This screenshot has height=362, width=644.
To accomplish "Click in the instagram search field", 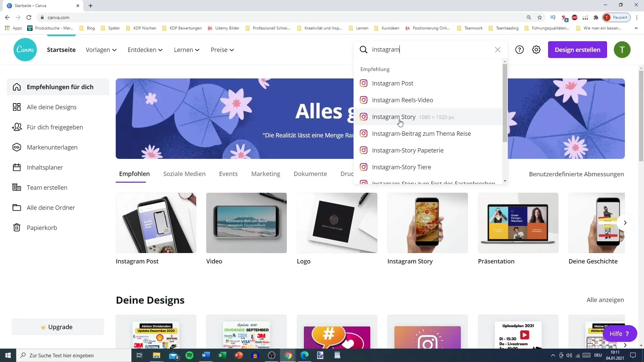I will pos(431,50).
